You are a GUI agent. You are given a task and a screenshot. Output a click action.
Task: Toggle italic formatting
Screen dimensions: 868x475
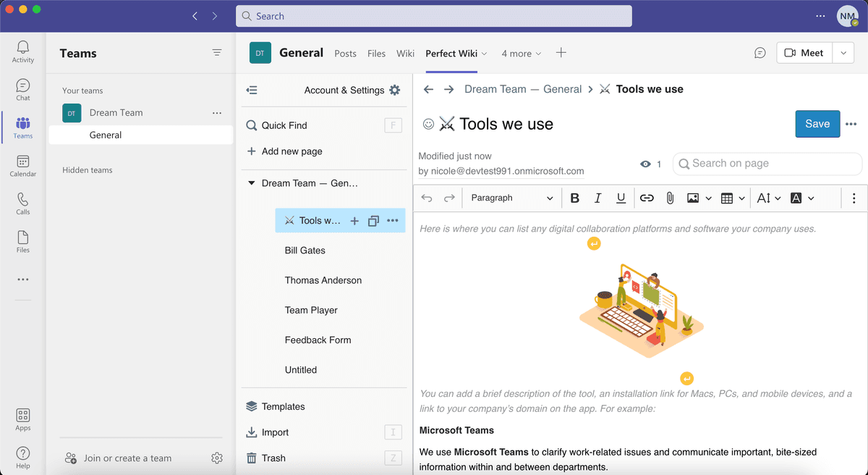click(597, 198)
